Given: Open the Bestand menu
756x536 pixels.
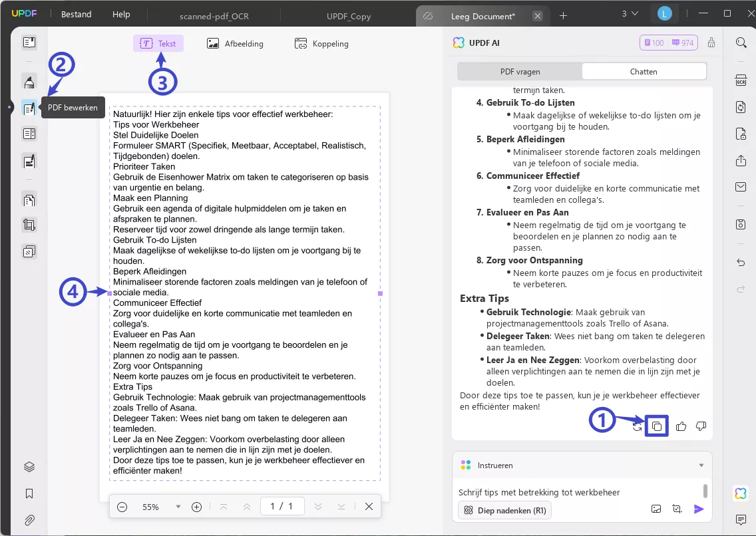Looking at the screenshot, I should click(76, 15).
